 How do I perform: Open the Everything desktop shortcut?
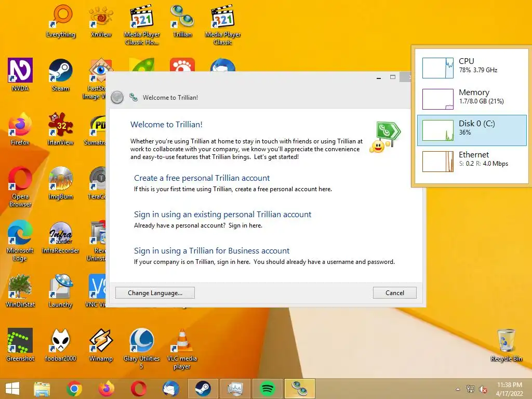point(60,21)
